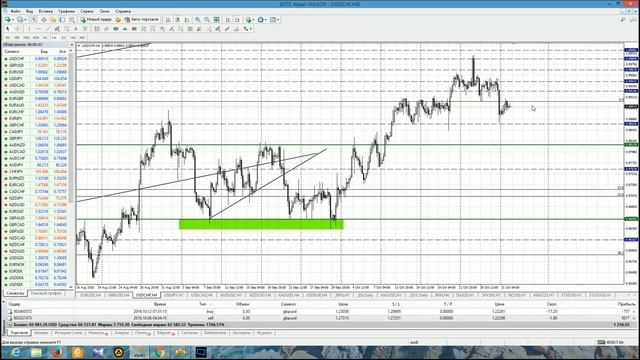Open indicators list dropdown
The height and width of the screenshot is (360, 640).
tap(250, 20)
